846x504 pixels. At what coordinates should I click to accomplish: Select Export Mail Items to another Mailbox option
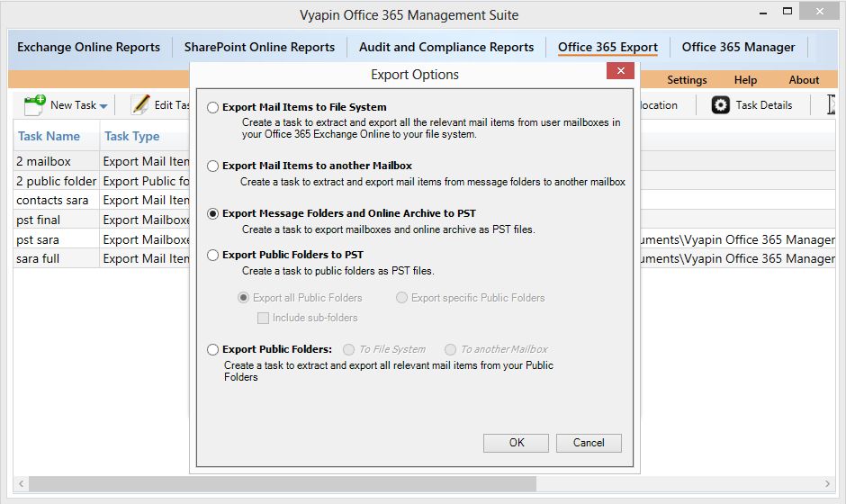(x=212, y=166)
